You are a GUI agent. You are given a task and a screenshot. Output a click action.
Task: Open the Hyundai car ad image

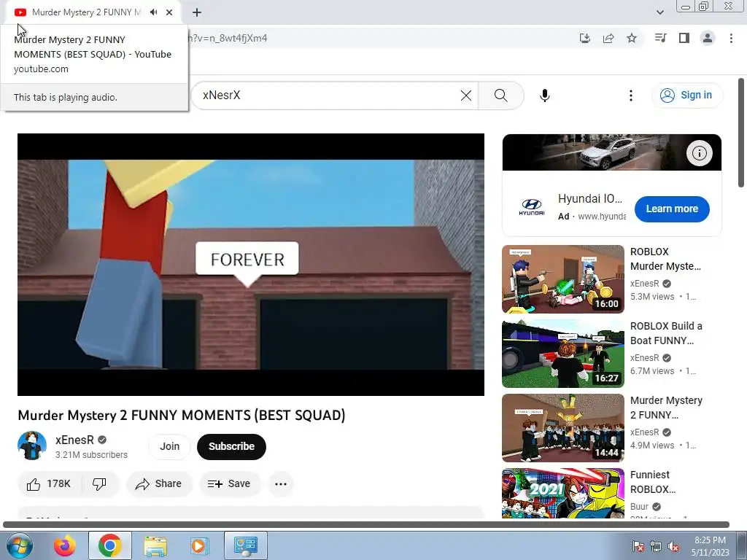click(612, 152)
